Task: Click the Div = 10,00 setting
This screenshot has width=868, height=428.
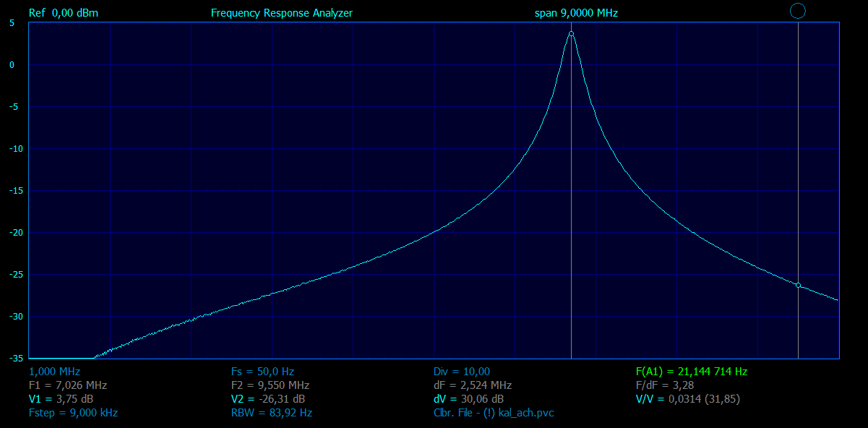Action: click(x=462, y=372)
